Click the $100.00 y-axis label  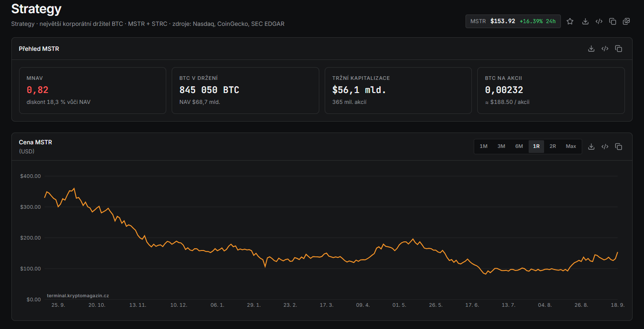tap(30, 269)
